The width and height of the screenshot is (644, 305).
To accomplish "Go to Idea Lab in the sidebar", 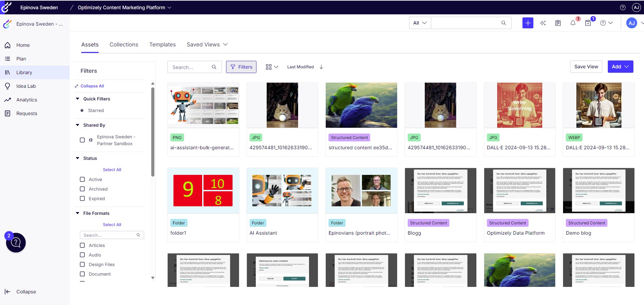I will tap(26, 86).
